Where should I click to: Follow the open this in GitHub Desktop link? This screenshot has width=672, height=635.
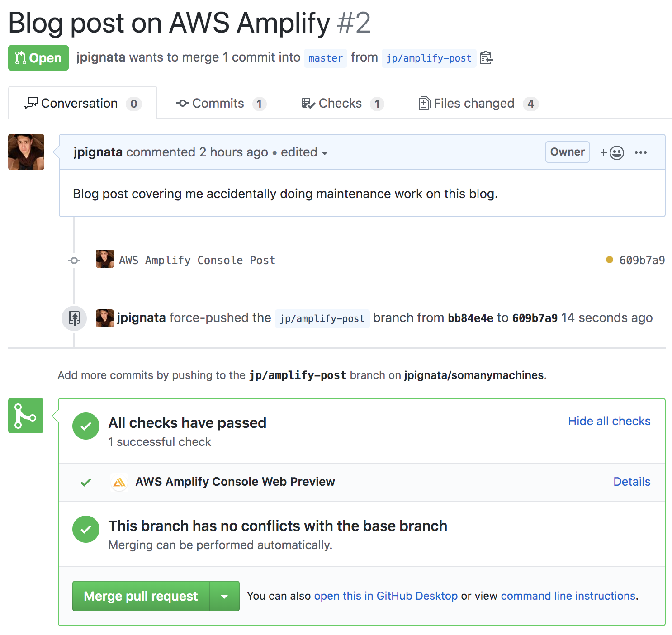(x=386, y=596)
